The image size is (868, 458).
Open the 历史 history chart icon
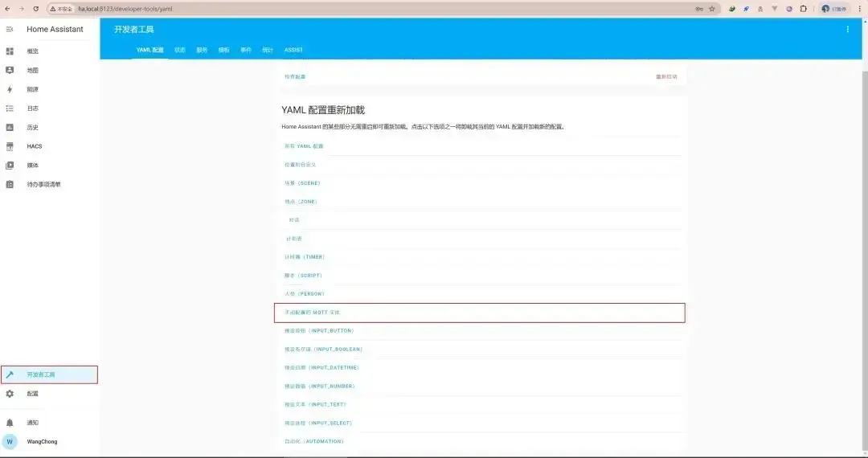coord(10,127)
